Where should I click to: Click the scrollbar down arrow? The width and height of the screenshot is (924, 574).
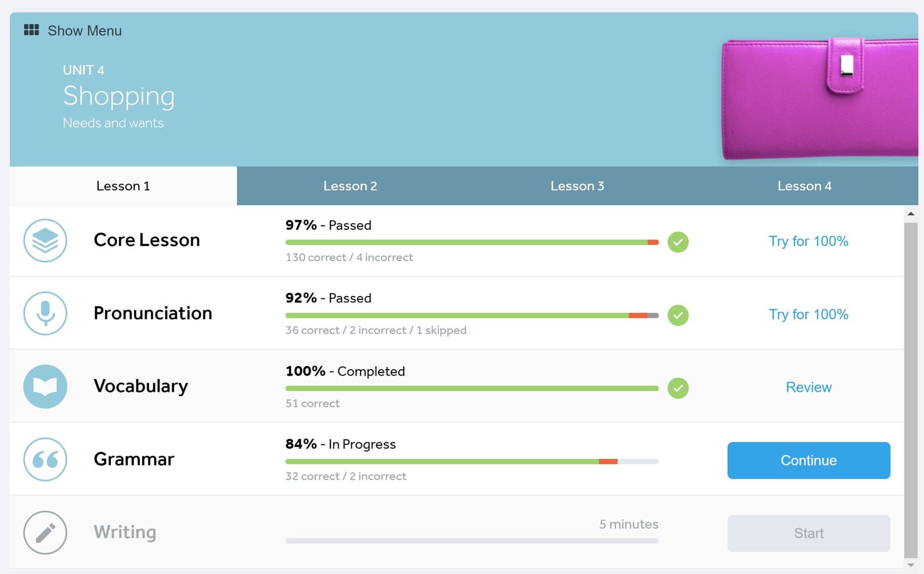click(911, 565)
